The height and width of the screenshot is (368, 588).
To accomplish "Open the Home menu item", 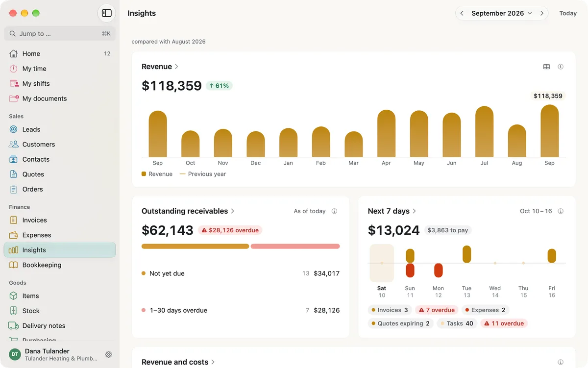I will pyautogui.click(x=60, y=53).
